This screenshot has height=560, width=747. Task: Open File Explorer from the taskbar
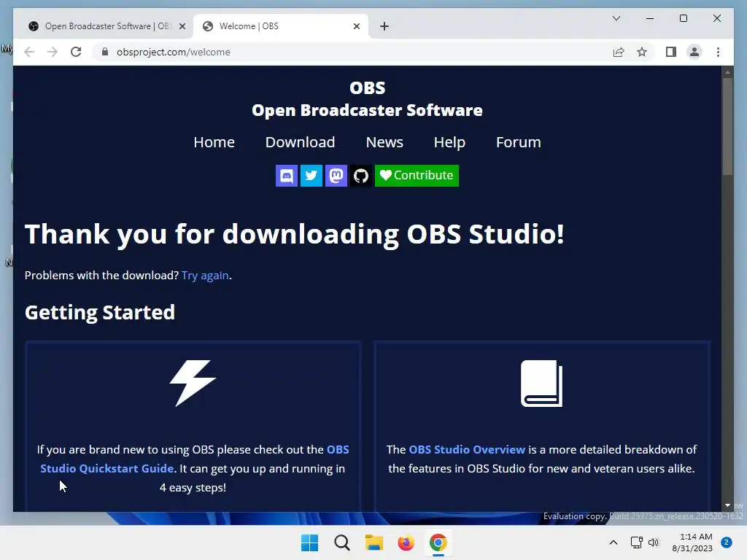(374, 542)
